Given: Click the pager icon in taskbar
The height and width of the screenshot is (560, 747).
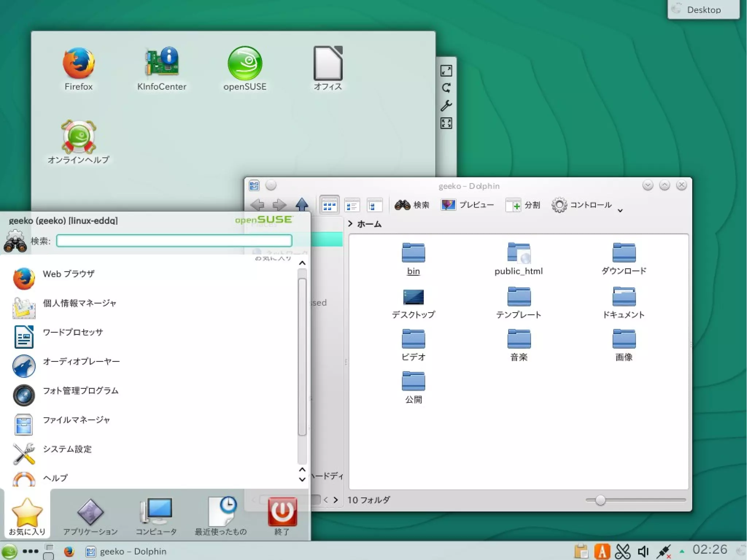Looking at the screenshot, I should tap(49, 551).
